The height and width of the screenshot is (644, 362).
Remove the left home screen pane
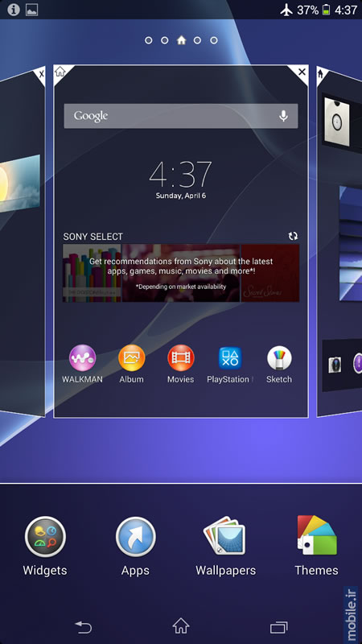[x=41, y=74]
